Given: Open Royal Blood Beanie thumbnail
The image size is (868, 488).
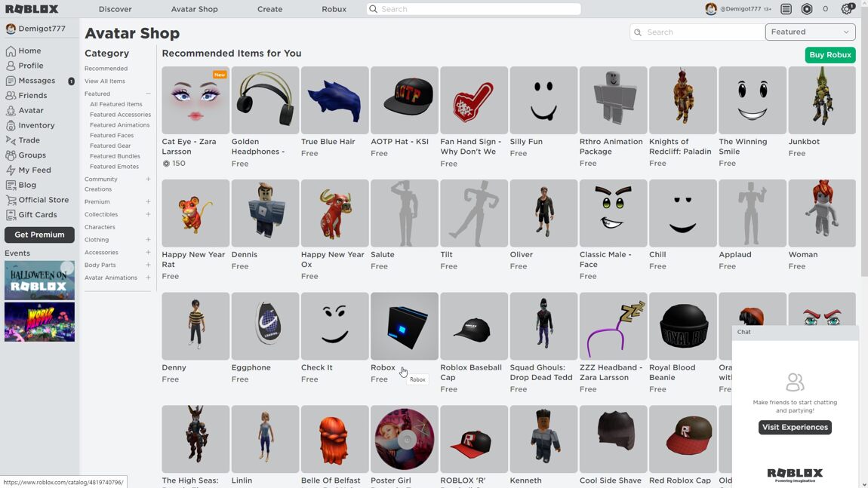Looking at the screenshot, I should [682, 326].
